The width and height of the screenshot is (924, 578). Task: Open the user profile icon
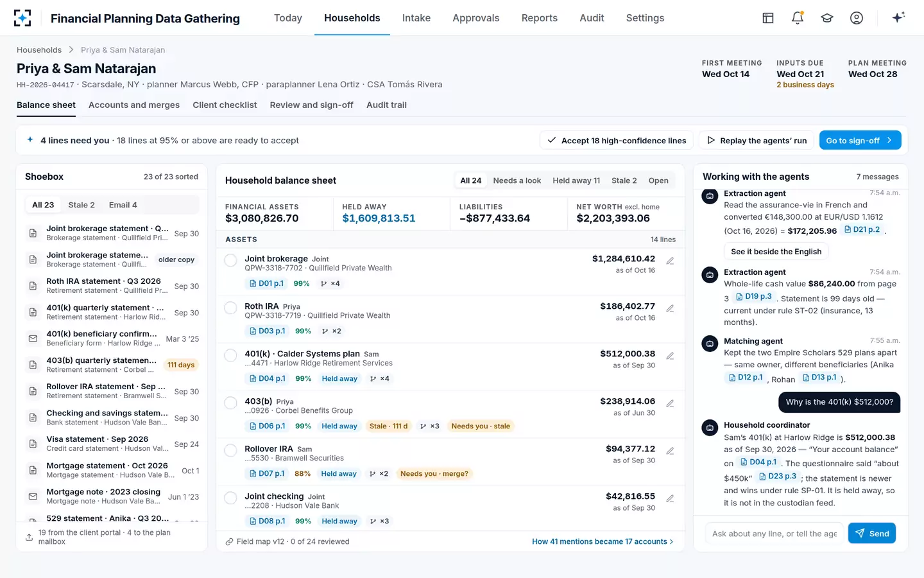857,18
